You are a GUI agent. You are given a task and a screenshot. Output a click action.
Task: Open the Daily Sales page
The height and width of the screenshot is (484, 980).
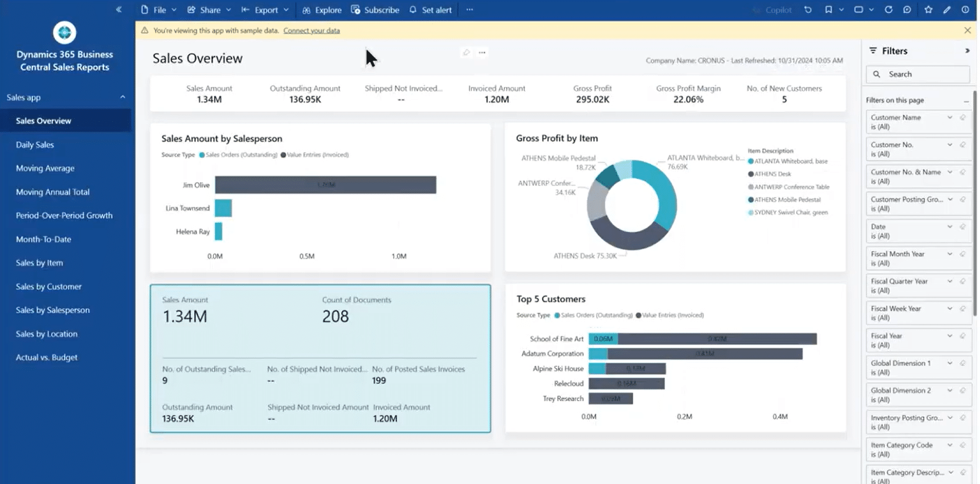point(35,145)
